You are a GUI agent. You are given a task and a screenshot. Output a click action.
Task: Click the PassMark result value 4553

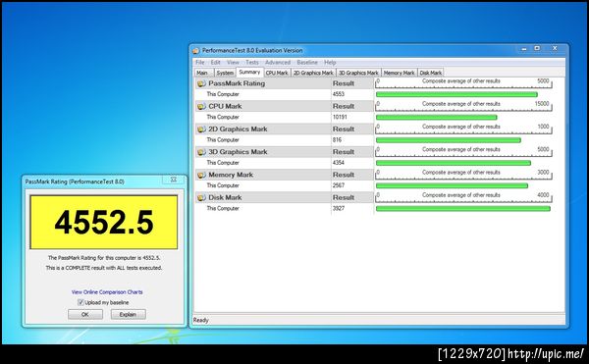tap(339, 94)
